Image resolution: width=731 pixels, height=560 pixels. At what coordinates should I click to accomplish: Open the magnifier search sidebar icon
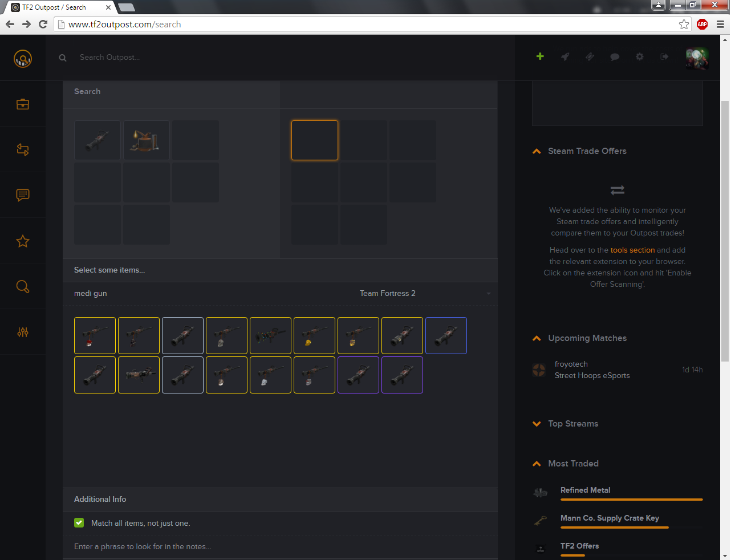pos(23,286)
